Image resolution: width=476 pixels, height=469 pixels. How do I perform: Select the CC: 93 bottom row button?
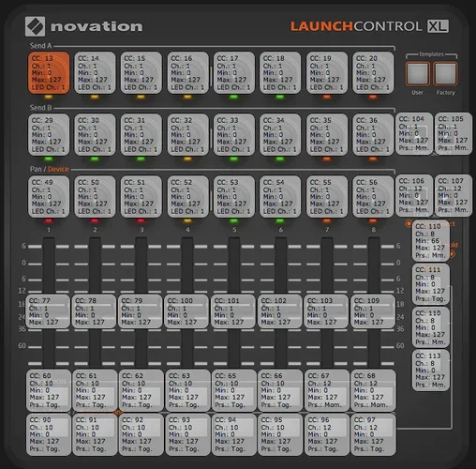(187, 434)
